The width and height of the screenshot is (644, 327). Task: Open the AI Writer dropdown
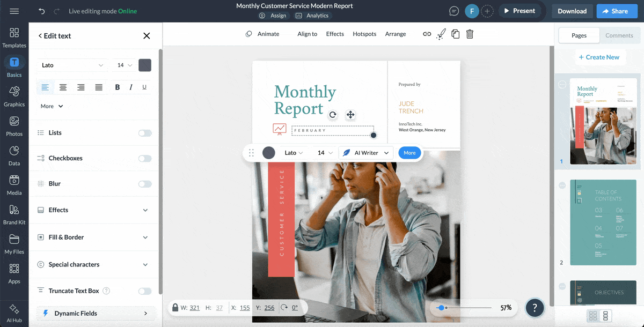365,153
